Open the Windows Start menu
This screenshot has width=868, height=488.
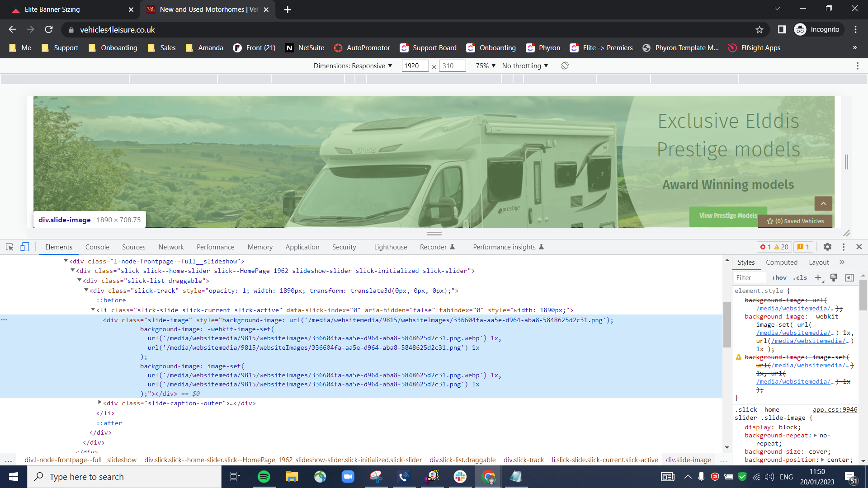coord(14,477)
